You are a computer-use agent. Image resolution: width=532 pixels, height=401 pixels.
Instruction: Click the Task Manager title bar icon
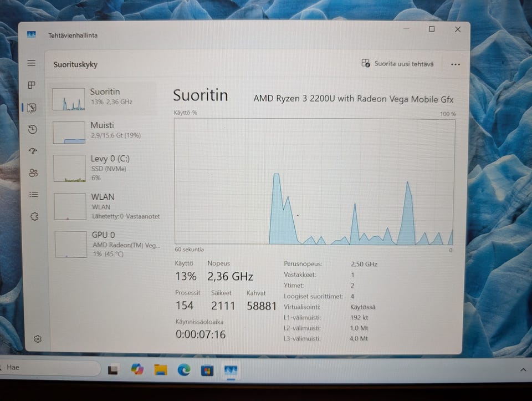coord(31,34)
